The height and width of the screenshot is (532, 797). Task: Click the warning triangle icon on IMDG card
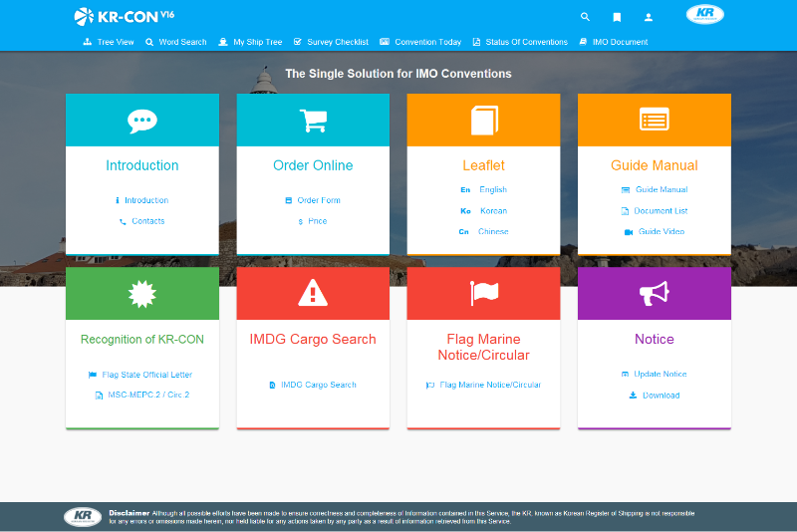click(x=313, y=293)
